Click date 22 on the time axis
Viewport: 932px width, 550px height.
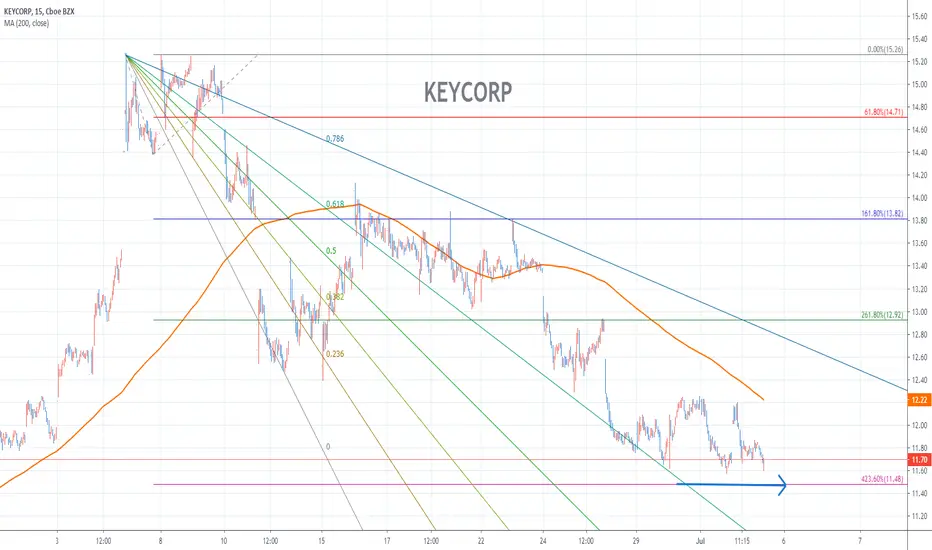coord(481,541)
